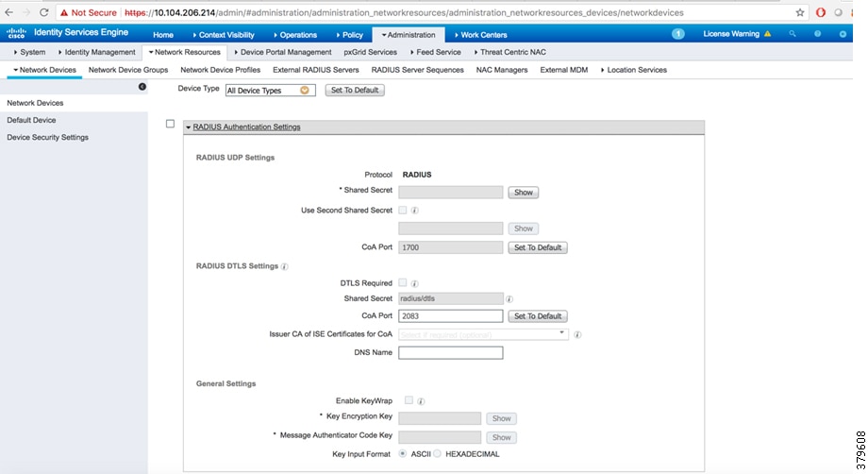
Task: Tick the checkbox beside RADIUS Authentication Settings
Action: click(170, 124)
